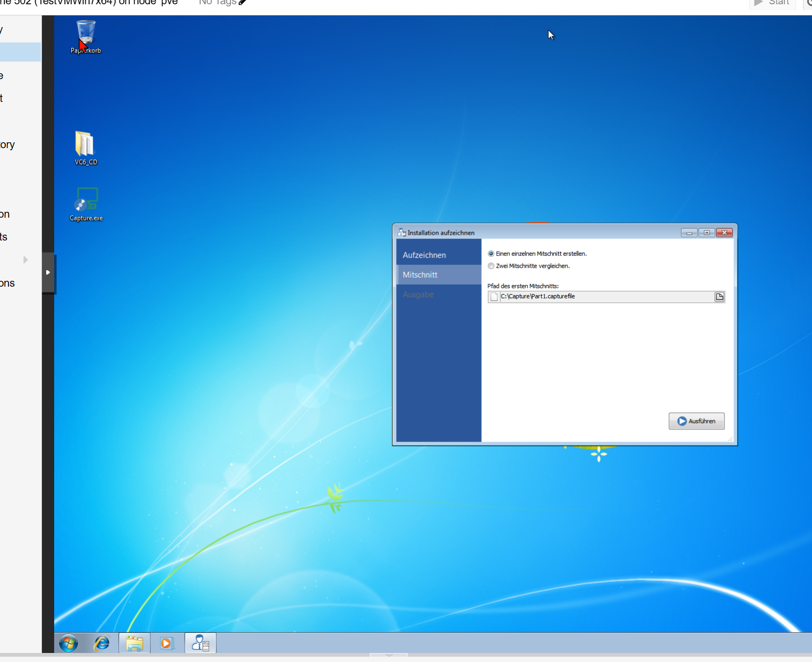Maximize the Installation aufzeichnen window
This screenshot has width=812, height=662.
tap(706, 233)
